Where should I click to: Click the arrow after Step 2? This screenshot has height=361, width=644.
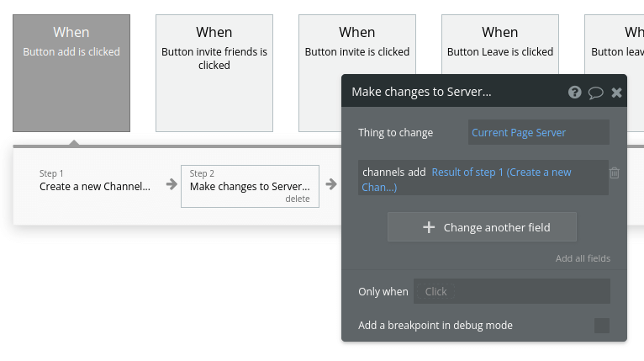click(331, 184)
